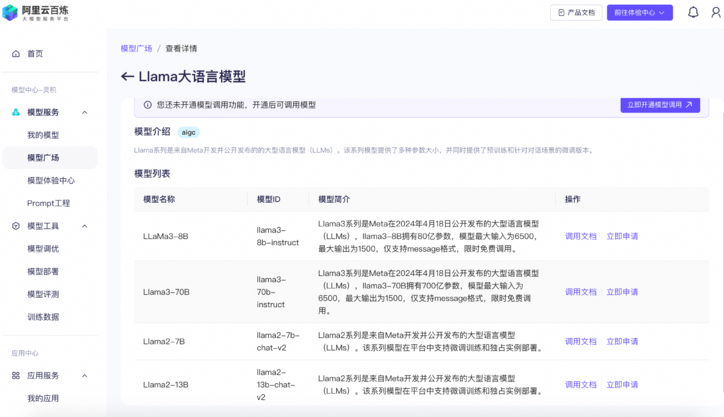Click 立即申请 for LLaMa3-8B
The height and width of the screenshot is (417, 724).
[x=622, y=236]
